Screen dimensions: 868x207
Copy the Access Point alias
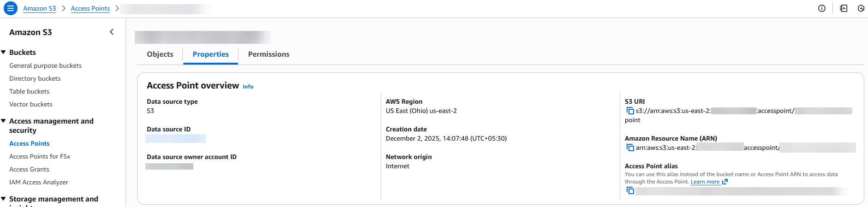click(x=630, y=190)
